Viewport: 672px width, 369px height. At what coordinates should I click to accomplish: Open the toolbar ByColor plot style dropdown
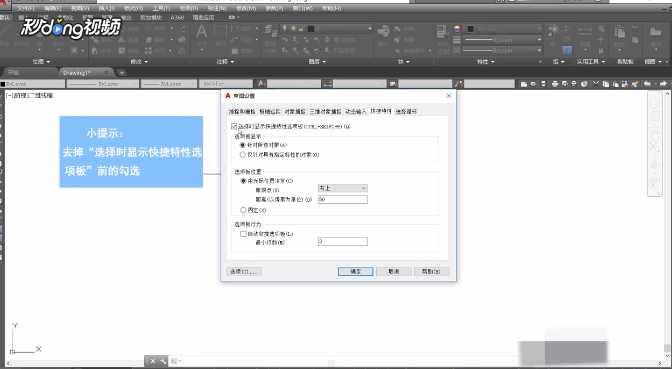(225, 84)
